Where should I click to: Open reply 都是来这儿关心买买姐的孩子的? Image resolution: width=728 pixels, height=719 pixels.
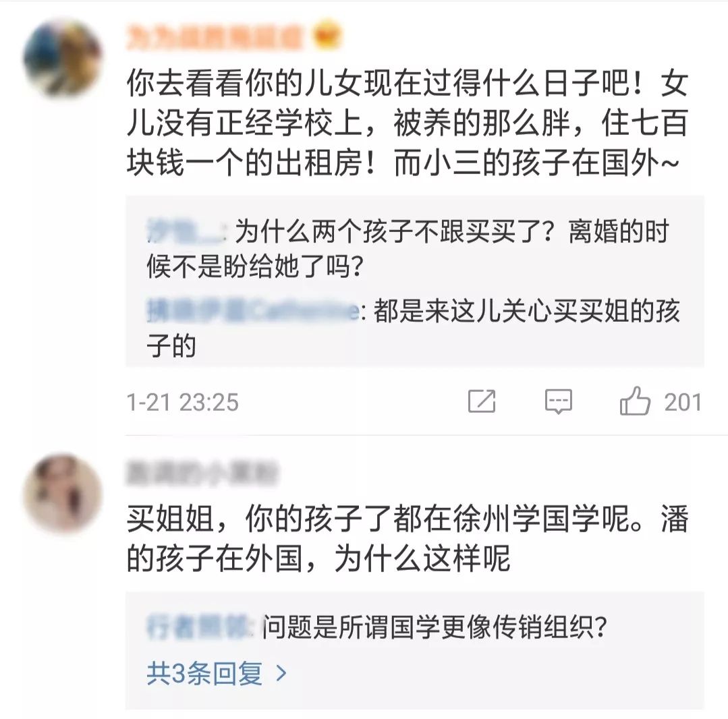pyautogui.click(x=413, y=328)
